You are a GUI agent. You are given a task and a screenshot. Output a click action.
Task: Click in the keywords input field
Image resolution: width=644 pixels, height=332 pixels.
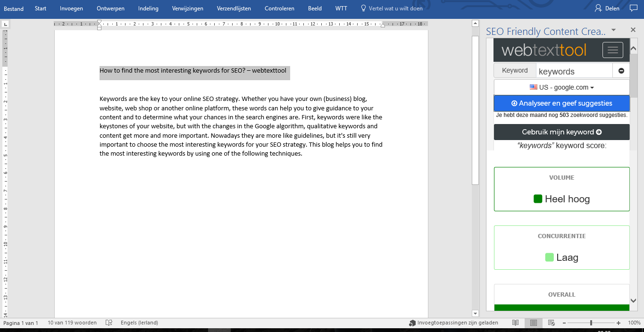[x=574, y=71]
